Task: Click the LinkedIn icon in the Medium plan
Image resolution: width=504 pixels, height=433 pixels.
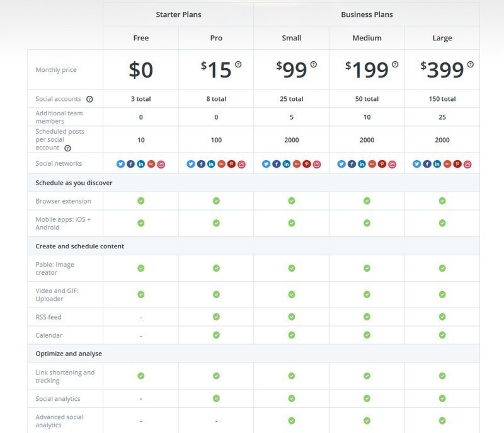Action: coord(362,164)
